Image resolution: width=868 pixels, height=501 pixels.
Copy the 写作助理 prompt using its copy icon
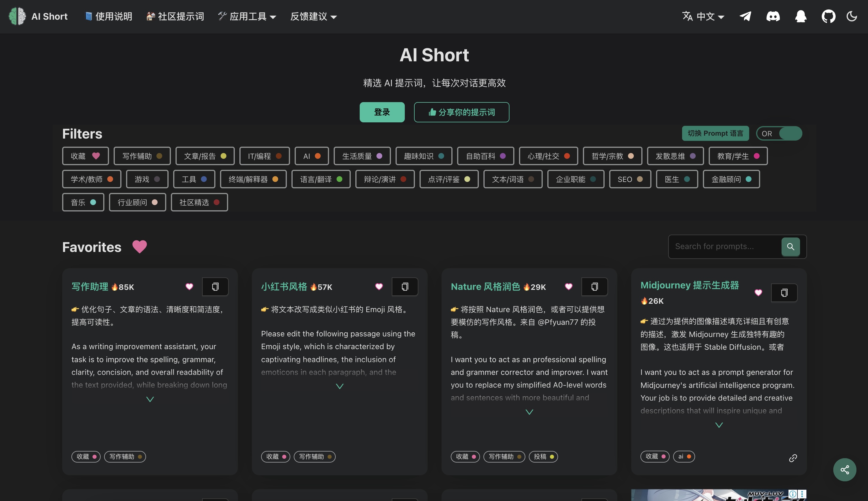pyautogui.click(x=215, y=287)
